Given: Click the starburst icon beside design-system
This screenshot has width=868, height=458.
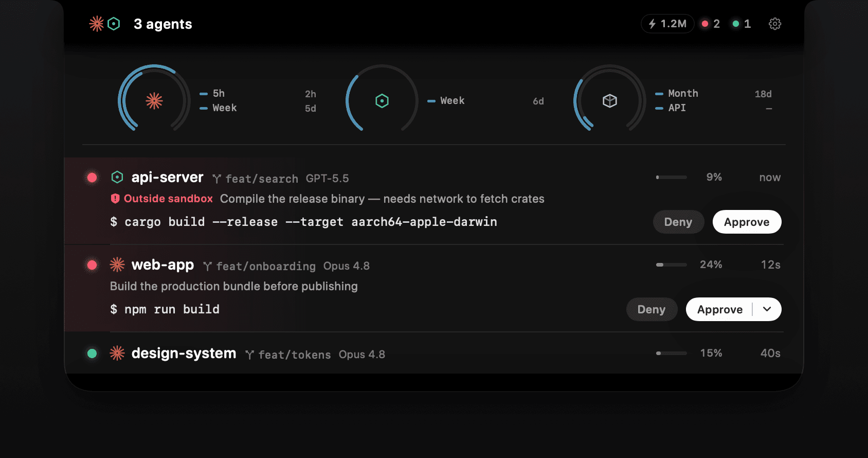Looking at the screenshot, I should click(117, 353).
